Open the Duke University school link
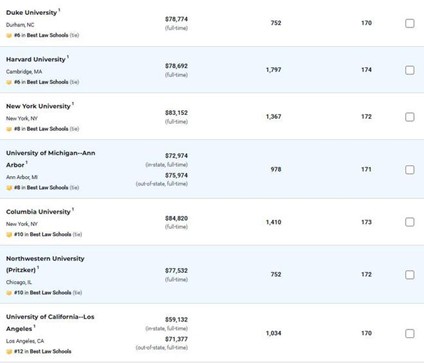This screenshot has width=424, height=363. tap(31, 13)
